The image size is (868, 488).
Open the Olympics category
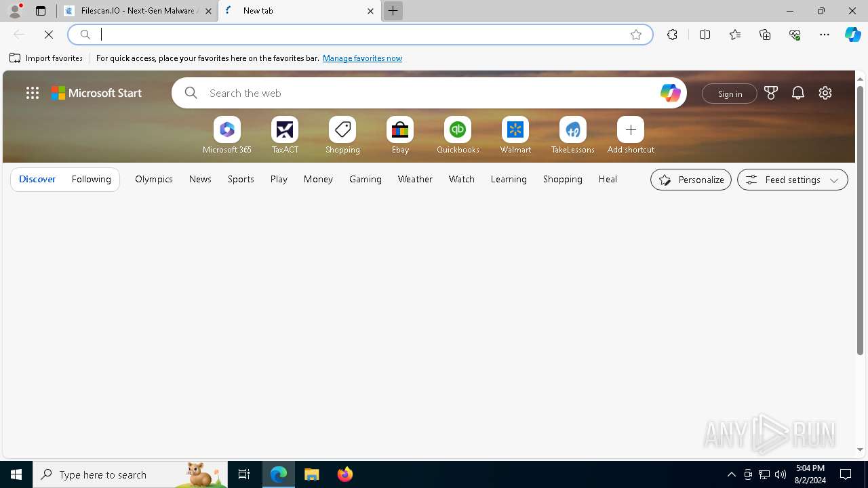pyautogui.click(x=154, y=179)
